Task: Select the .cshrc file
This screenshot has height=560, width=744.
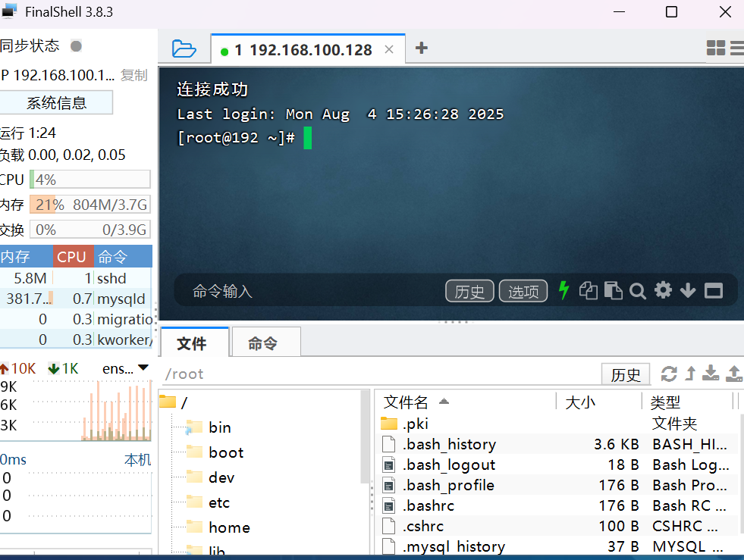Action: [x=559, y=527]
